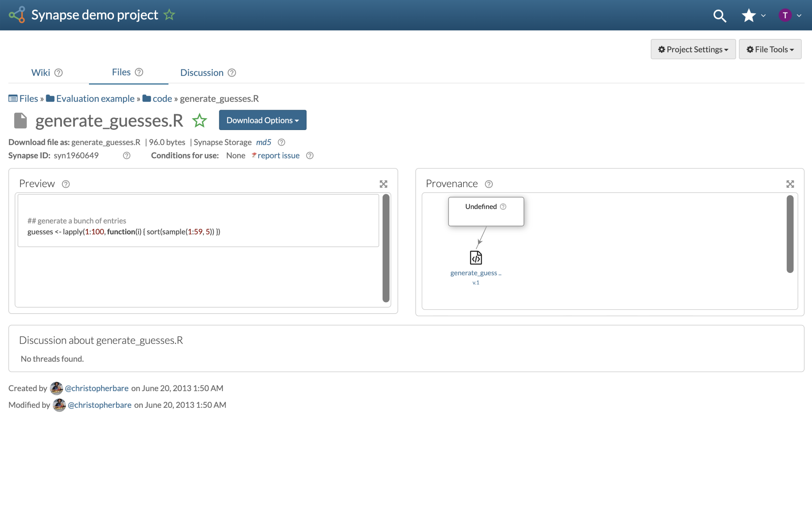This screenshot has height=508, width=812.
Task: Click the help icon on the Undefined activity box
Action: pyautogui.click(x=503, y=207)
